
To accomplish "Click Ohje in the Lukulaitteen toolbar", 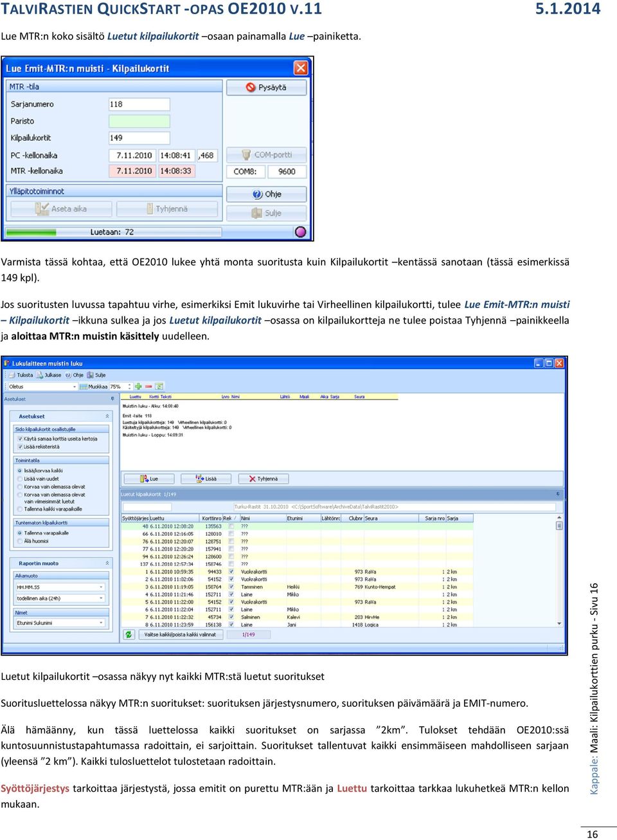I will (75, 375).
